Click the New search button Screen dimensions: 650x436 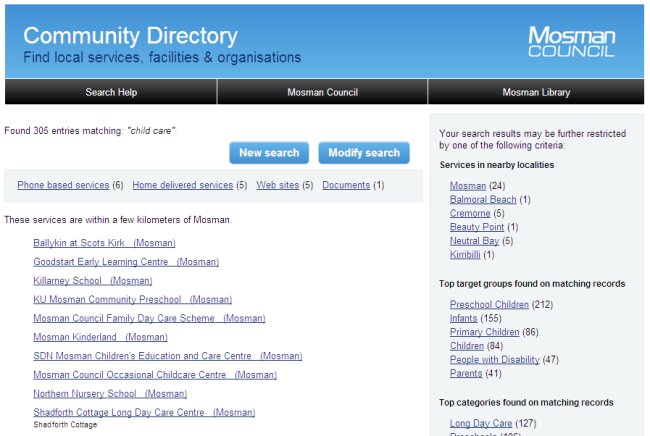(x=269, y=153)
